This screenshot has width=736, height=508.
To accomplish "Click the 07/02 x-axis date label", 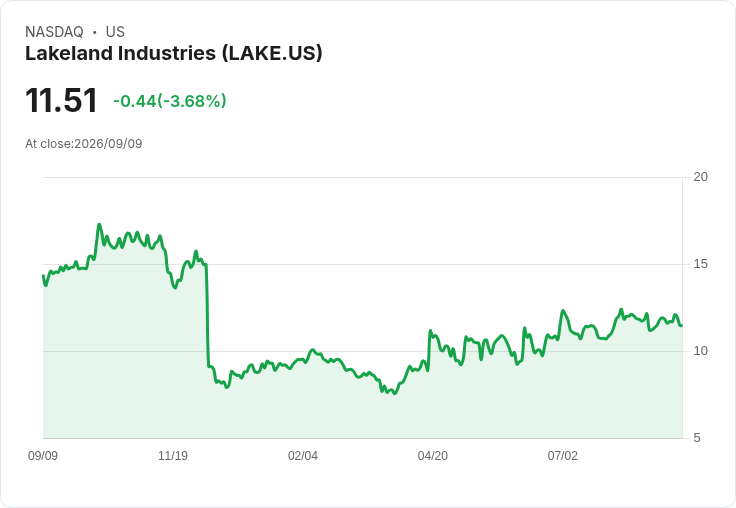I will [562, 456].
